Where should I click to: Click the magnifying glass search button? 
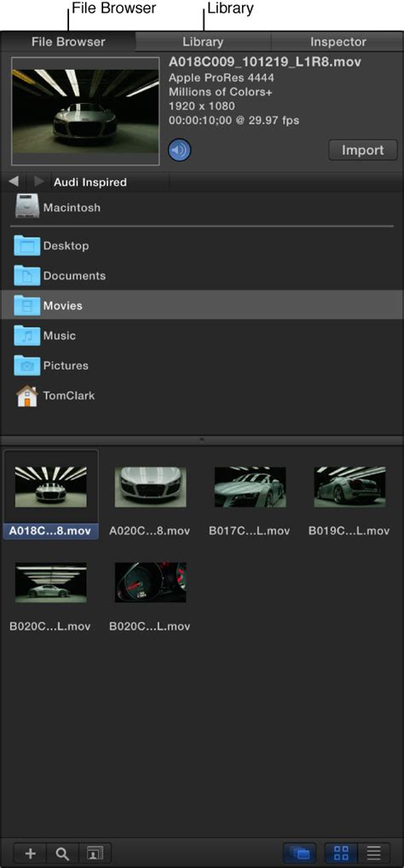tap(62, 854)
